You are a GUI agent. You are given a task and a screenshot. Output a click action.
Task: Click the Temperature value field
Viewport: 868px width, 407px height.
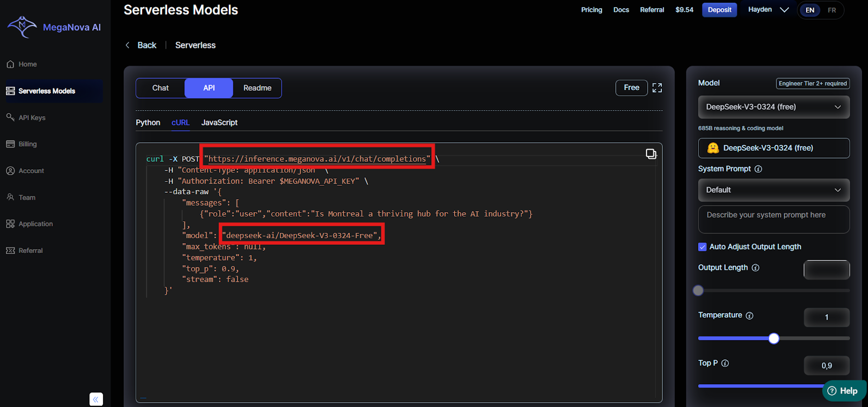click(827, 317)
